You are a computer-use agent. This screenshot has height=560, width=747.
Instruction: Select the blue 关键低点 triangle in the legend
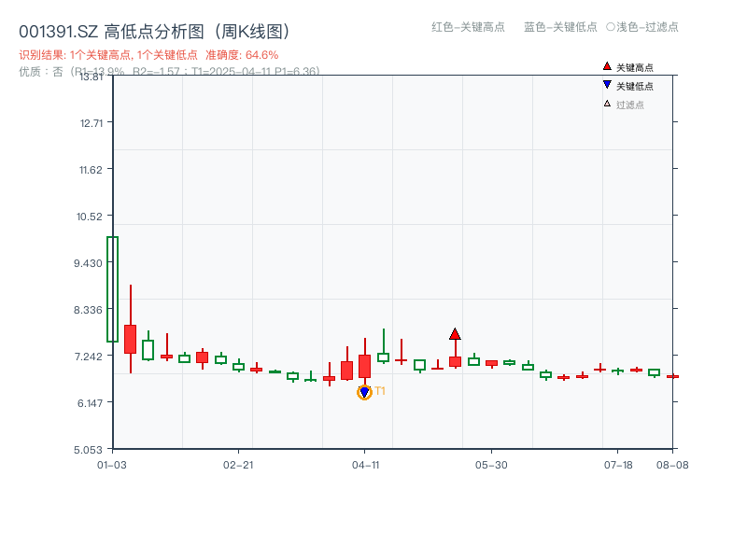pos(607,85)
